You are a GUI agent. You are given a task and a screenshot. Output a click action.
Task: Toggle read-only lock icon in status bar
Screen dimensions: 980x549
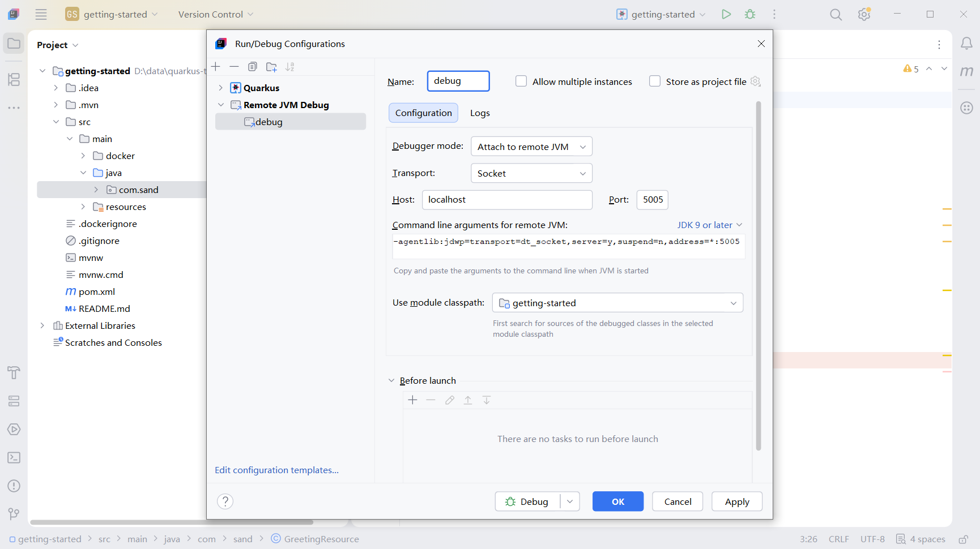pyautogui.click(x=963, y=539)
